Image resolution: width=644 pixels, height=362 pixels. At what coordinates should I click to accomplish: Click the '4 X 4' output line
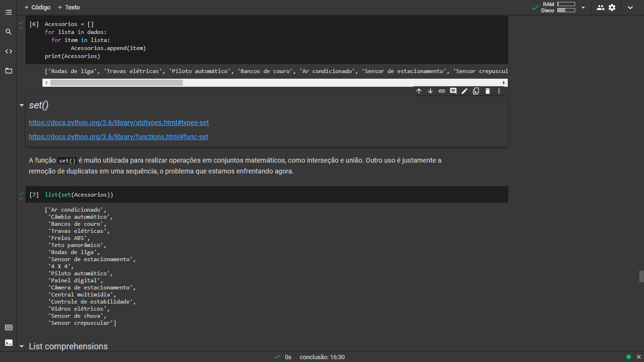61,266
